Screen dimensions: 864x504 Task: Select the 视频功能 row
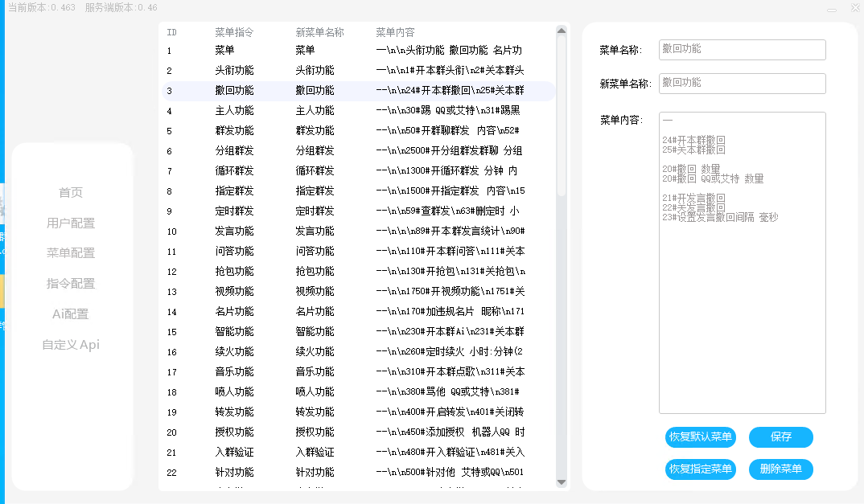358,291
